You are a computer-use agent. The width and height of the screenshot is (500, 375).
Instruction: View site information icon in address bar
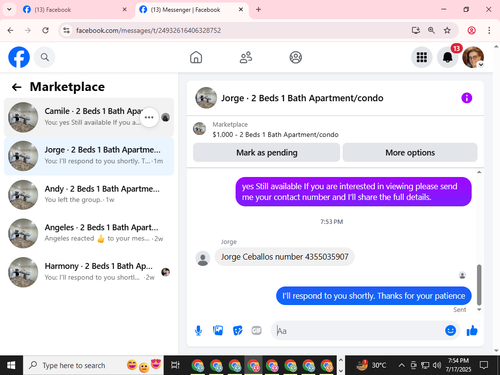pos(66,30)
